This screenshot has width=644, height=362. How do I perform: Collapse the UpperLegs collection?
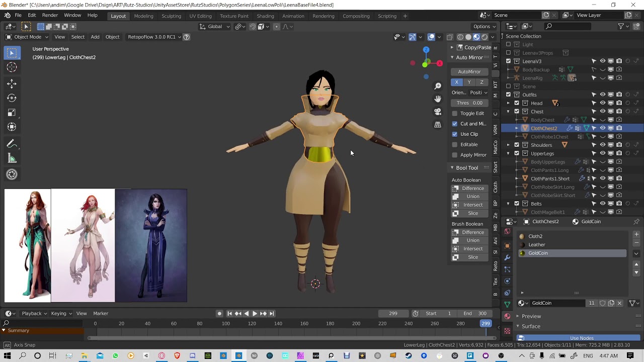(x=508, y=153)
